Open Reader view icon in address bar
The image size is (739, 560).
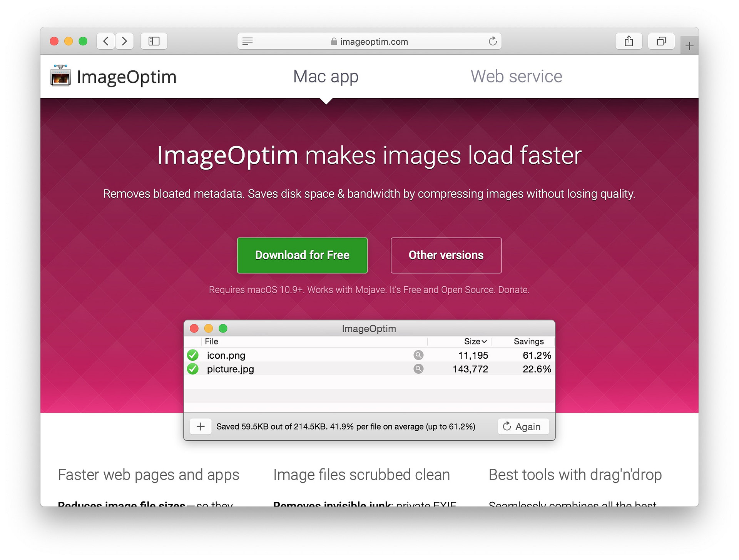247,41
